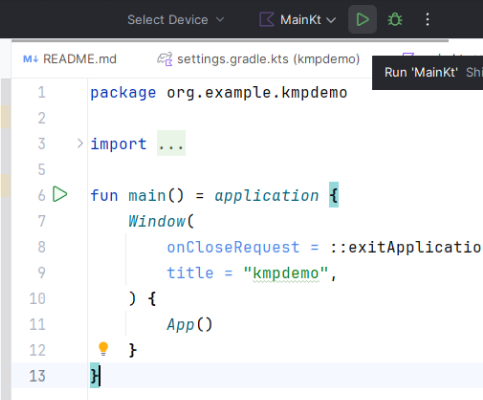Click the "application" call on line 6
This screenshot has height=400, width=483.
pyautogui.click(x=266, y=196)
